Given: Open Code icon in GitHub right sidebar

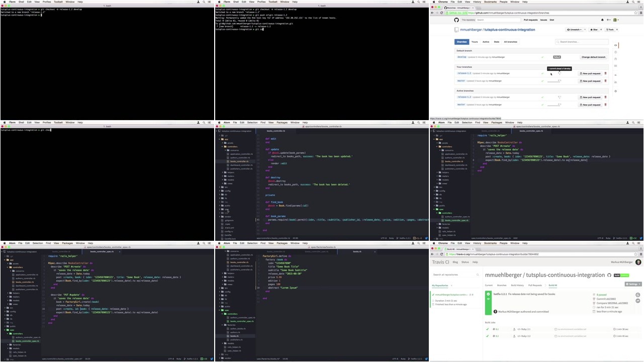Looking at the screenshot, I should click(x=615, y=45).
